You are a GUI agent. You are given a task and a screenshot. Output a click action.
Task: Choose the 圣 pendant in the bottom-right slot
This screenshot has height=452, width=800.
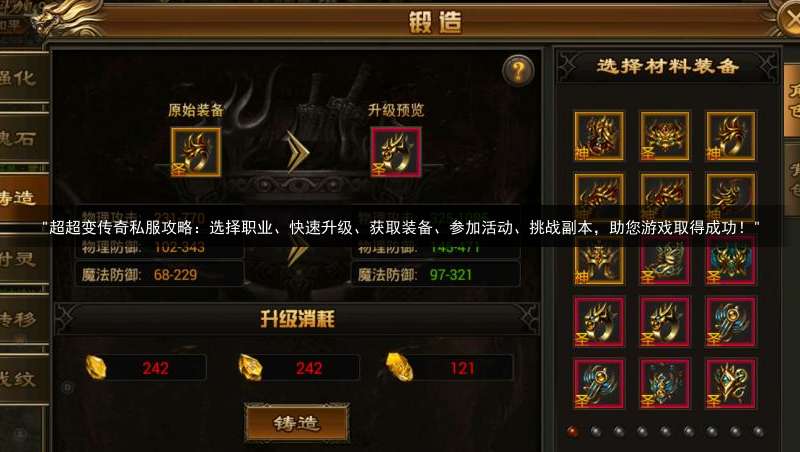coord(731,384)
